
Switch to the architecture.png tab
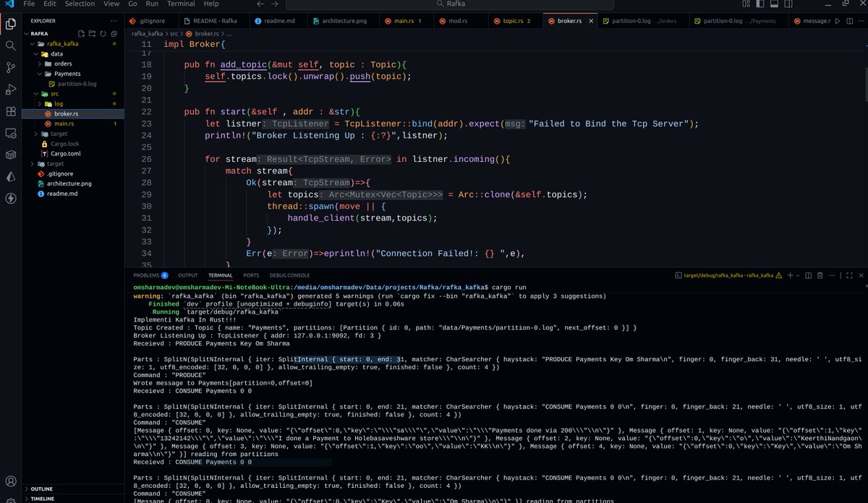point(344,21)
